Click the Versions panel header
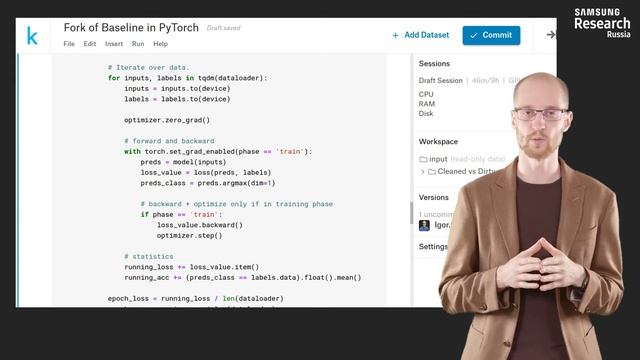Image resolution: width=640 pixels, height=360 pixels. pyautogui.click(x=433, y=198)
